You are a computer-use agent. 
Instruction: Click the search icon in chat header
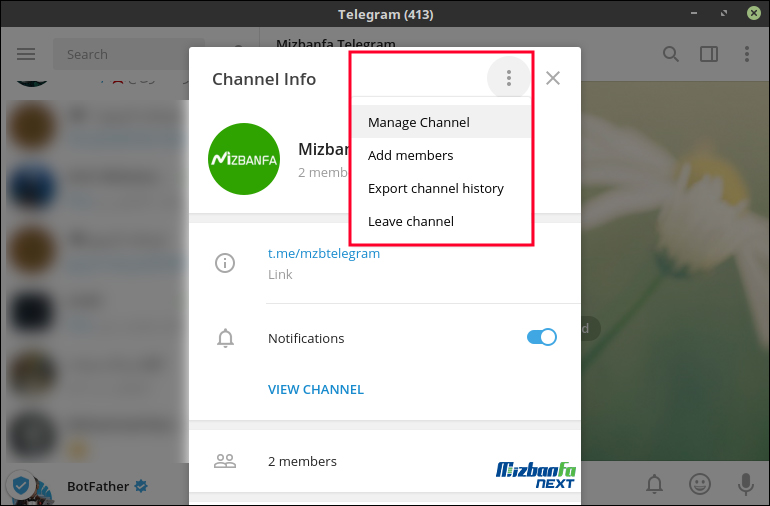671,54
